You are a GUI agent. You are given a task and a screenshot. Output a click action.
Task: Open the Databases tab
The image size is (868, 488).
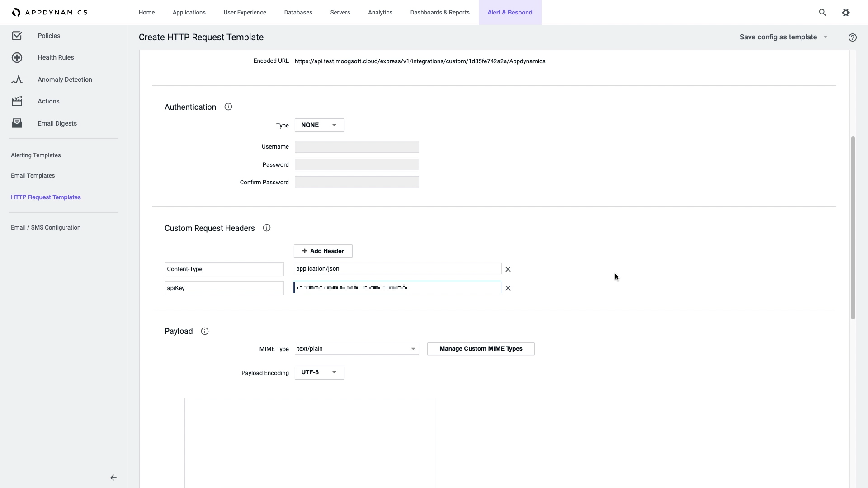298,13
